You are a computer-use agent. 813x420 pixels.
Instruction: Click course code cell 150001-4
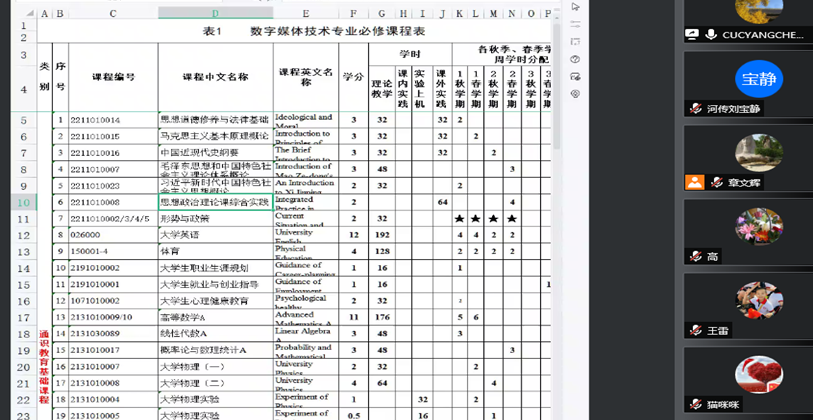(113, 251)
